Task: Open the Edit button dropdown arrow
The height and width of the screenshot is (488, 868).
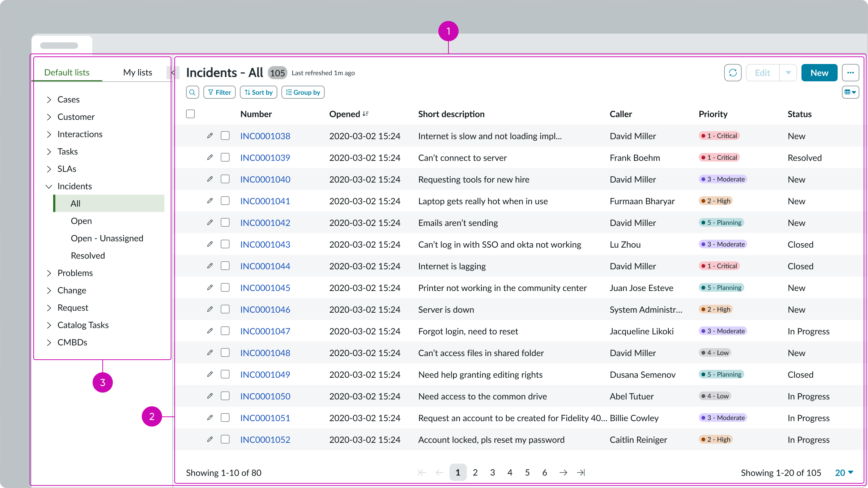Action: (x=788, y=72)
